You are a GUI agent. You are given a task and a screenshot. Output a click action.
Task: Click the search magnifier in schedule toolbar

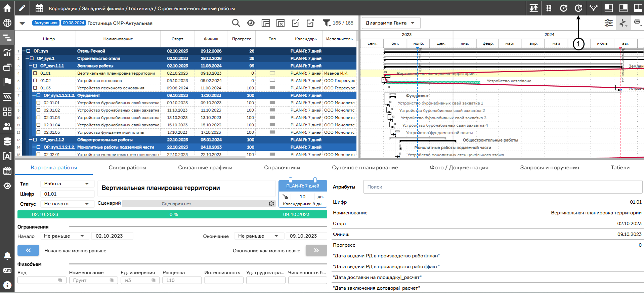[x=236, y=23]
